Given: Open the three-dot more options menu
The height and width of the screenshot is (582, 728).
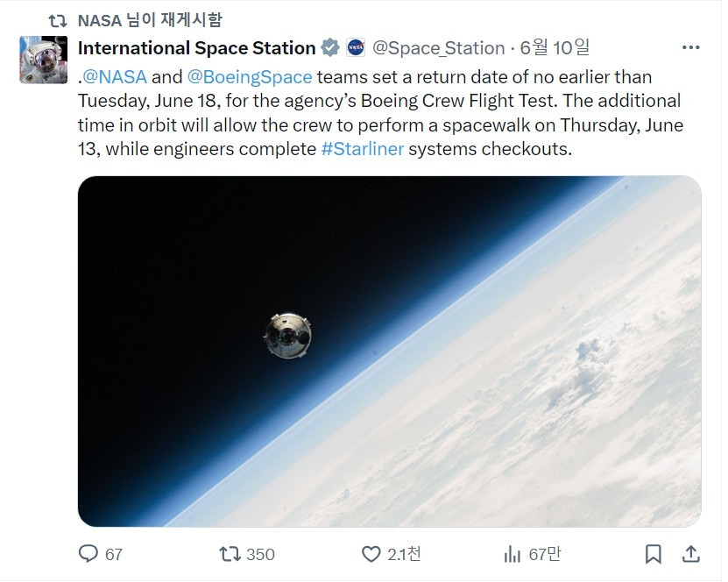Looking at the screenshot, I should pyautogui.click(x=691, y=47).
